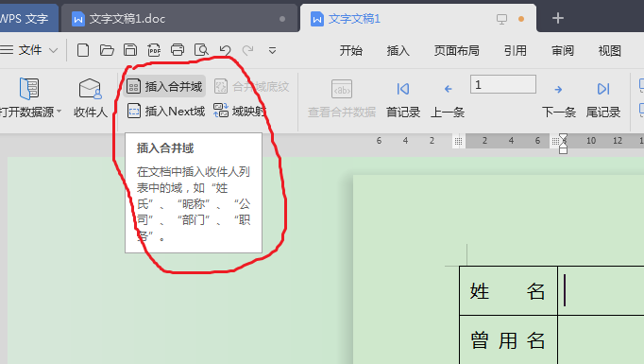Expand quick access toolbar dropdown
The width and height of the screenshot is (644, 364).
tap(272, 51)
